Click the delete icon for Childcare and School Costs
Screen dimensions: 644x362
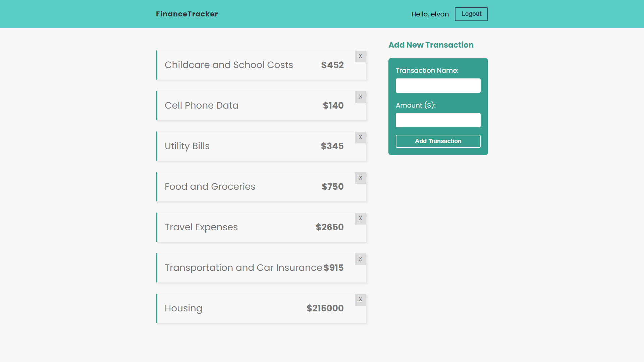coord(361,56)
